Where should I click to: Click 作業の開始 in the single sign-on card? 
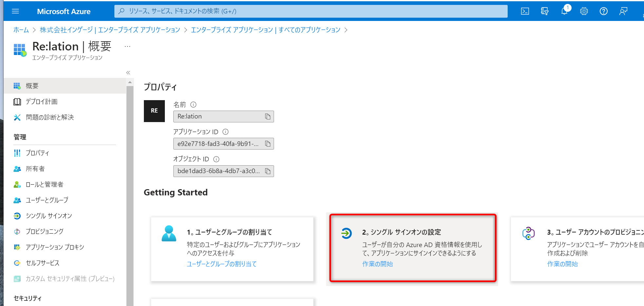pyautogui.click(x=378, y=264)
